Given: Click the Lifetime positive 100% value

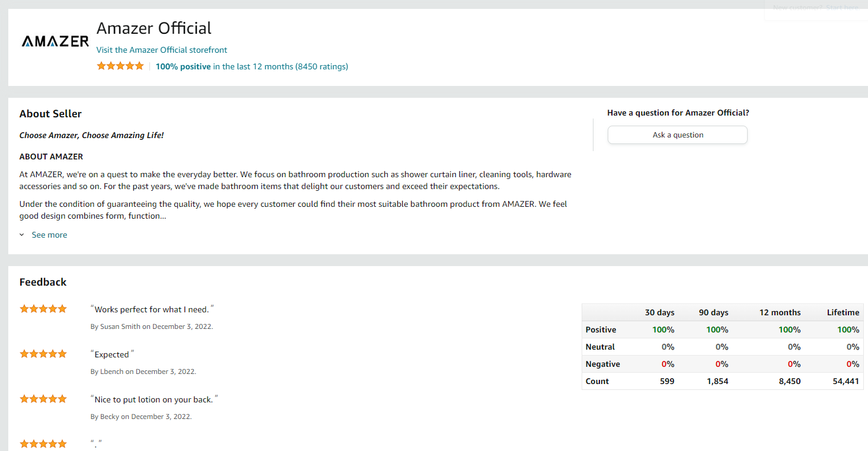Looking at the screenshot, I should coord(848,330).
